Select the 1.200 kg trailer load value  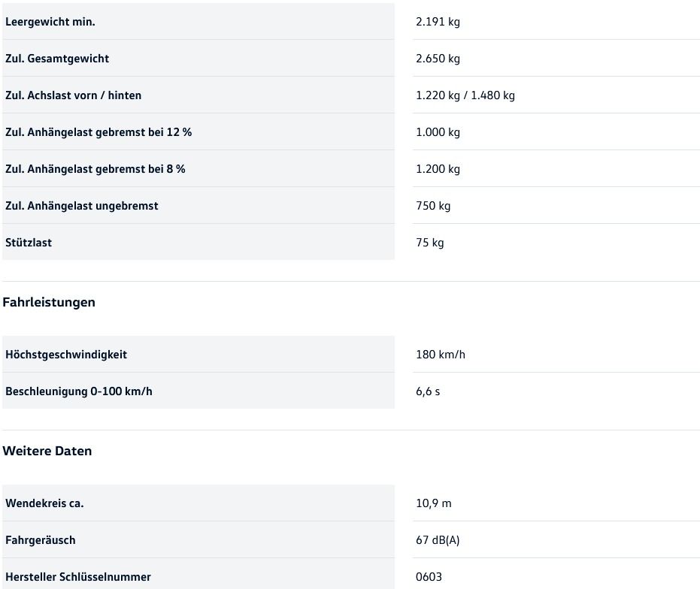(438, 169)
